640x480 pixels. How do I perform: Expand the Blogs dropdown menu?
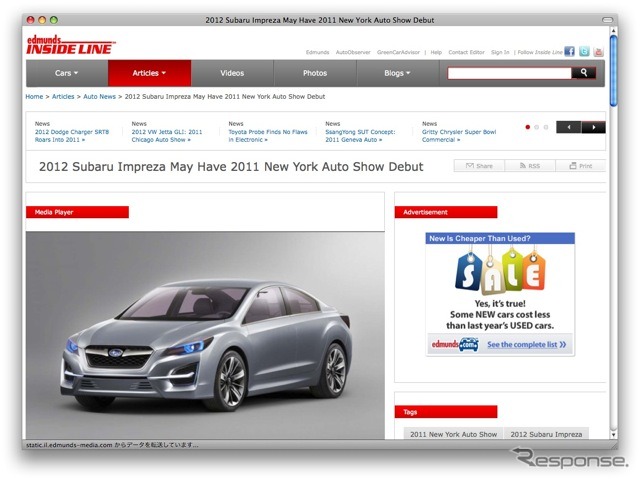click(x=397, y=73)
